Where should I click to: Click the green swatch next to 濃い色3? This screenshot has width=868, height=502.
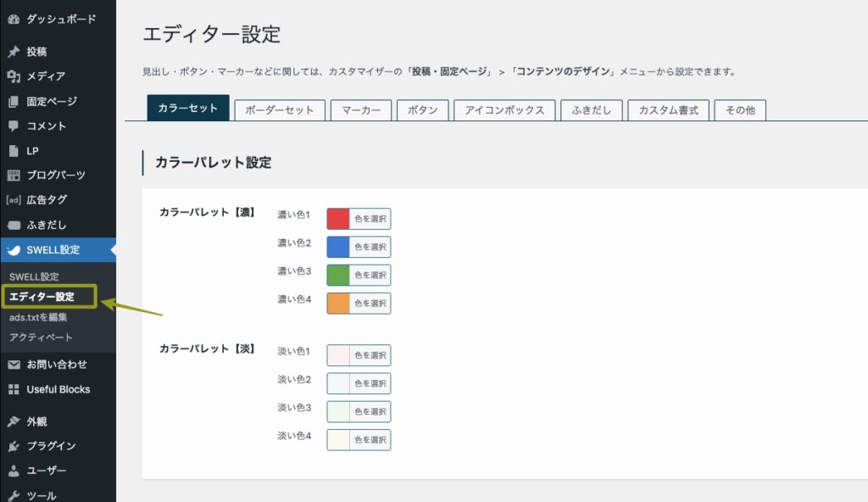click(337, 275)
